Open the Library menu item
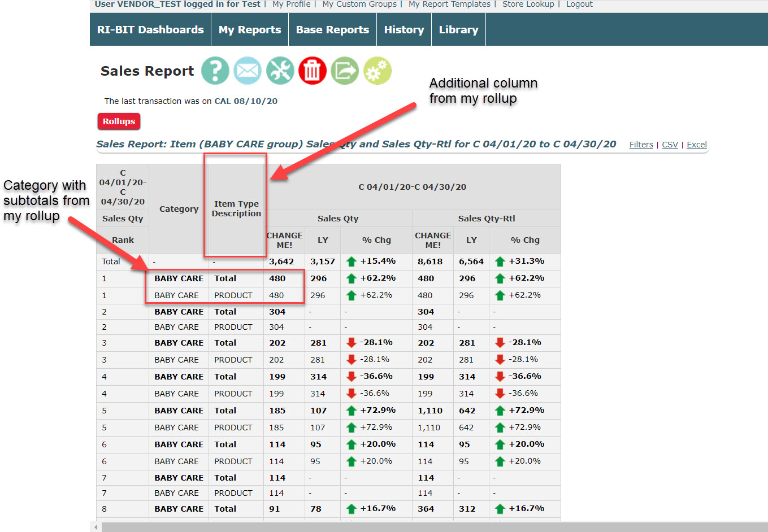768x532 pixels. point(458,30)
